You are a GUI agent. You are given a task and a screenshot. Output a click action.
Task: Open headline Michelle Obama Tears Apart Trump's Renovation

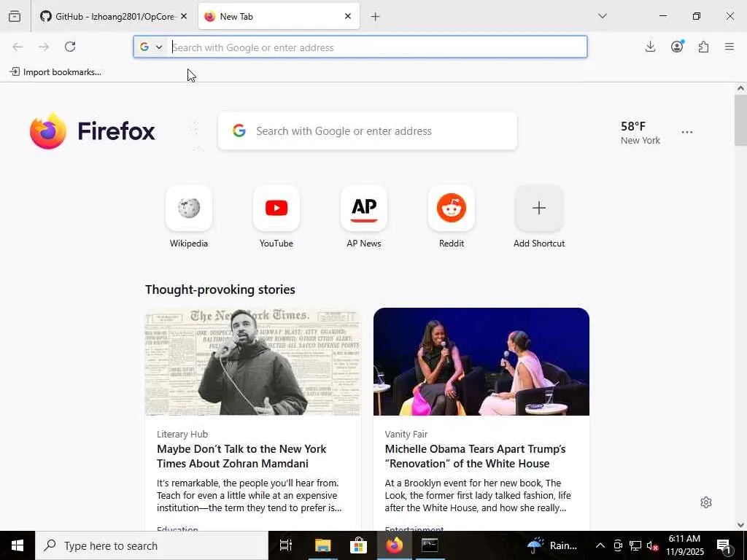(x=476, y=456)
